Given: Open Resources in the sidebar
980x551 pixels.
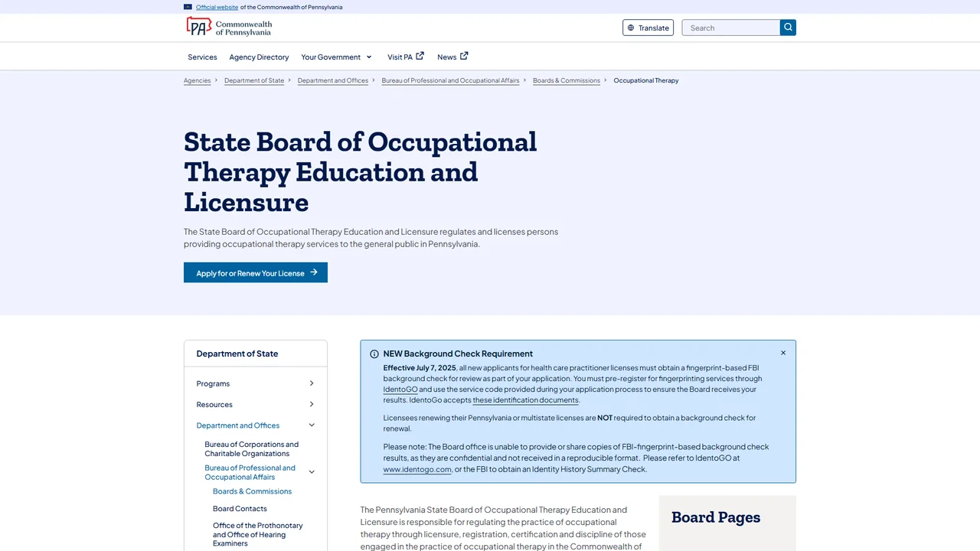Looking at the screenshot, I should 214,404.
